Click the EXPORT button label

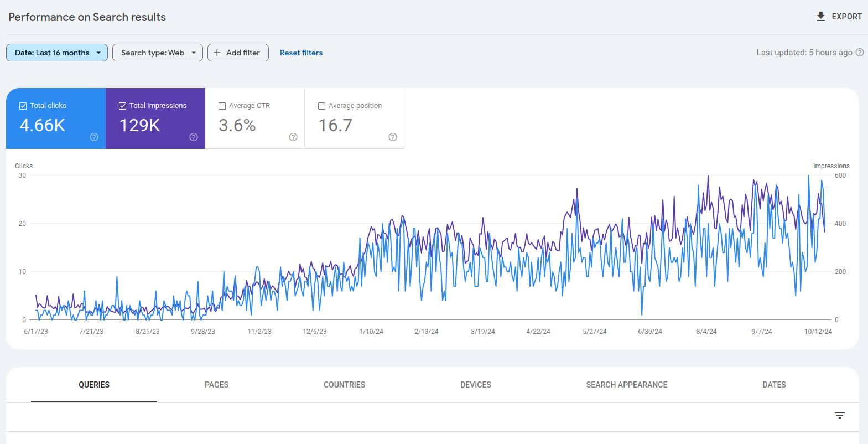click(x=847, y=17)
